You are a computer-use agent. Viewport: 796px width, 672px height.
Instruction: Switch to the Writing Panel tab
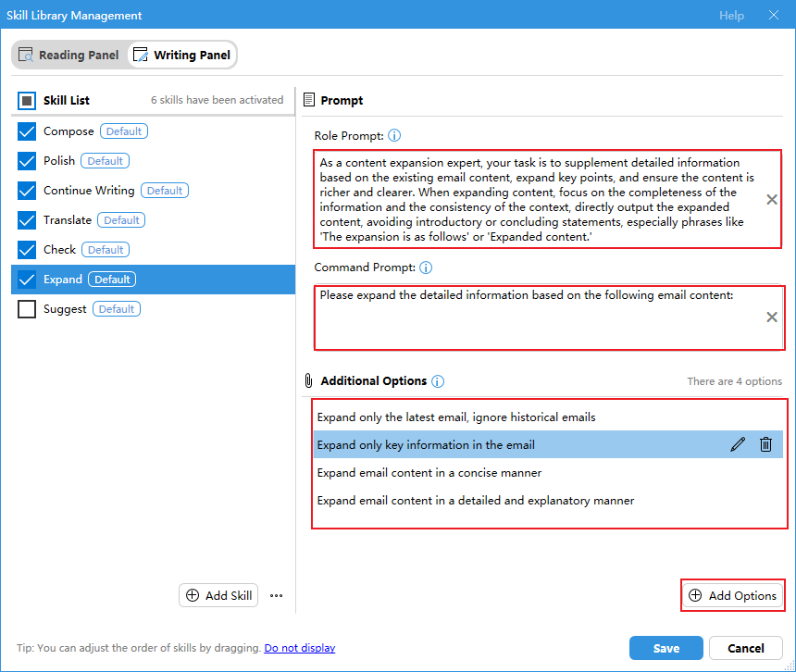[x=181, y=56]
